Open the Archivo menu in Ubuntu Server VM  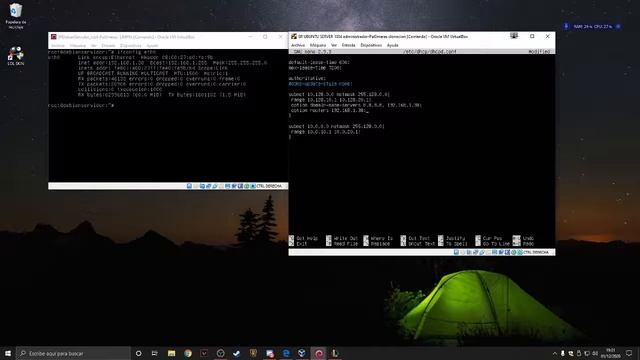(x=298, y=45)
